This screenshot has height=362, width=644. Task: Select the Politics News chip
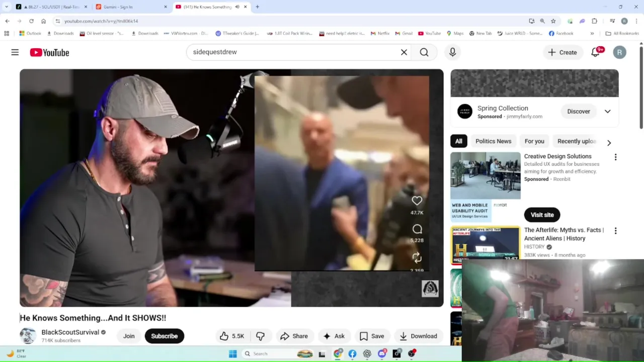(493, 141)
